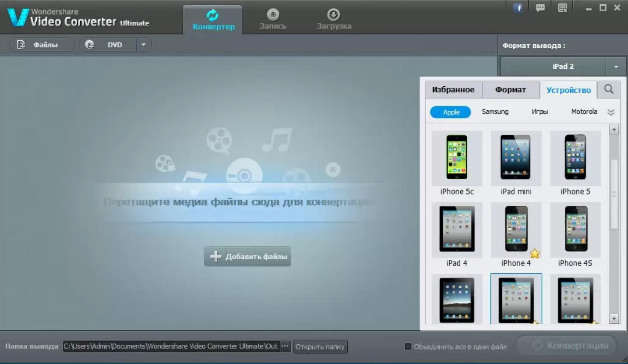Switch to the Конвертер tab
The image size is (628, 364).
[x=213, y=20]
